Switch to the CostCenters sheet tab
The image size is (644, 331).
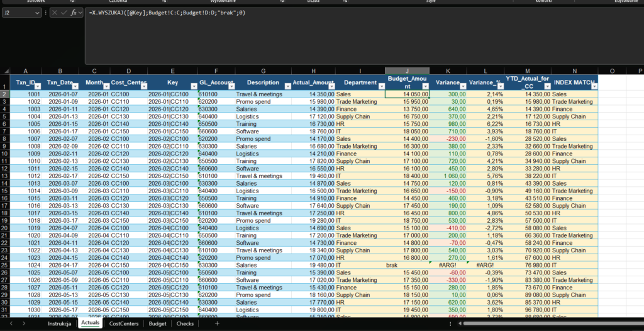124,323
